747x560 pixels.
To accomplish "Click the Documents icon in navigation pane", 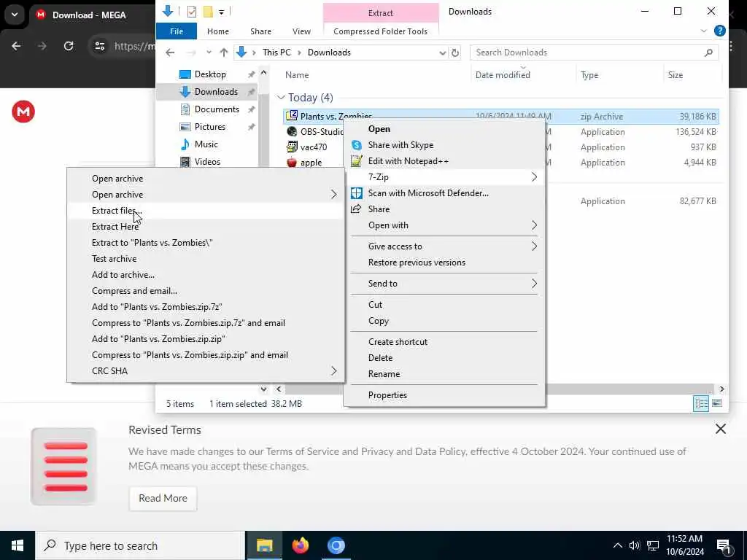I will tap(185, 109).
